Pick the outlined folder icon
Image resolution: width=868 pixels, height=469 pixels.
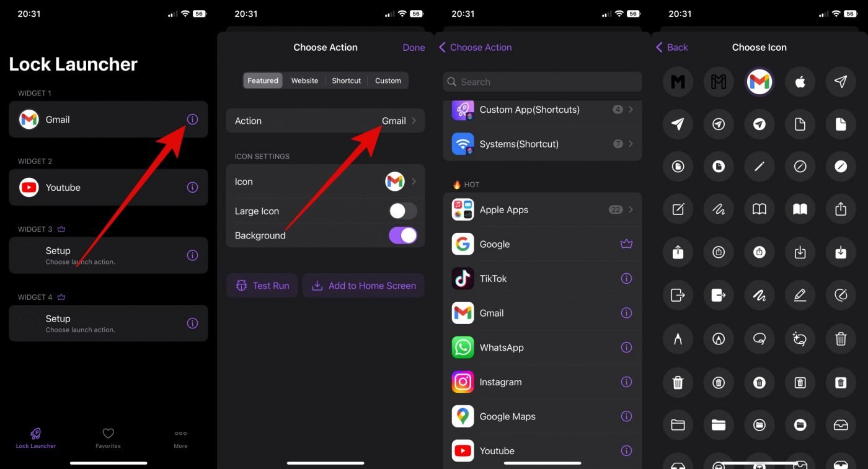pyautogui.click(x=678, y=424)
